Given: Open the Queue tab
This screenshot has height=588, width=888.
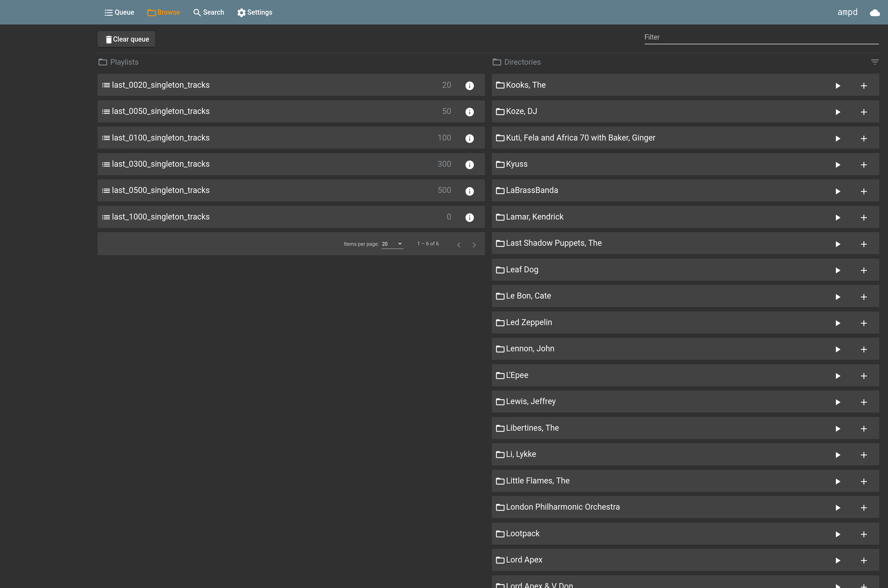Looking at the screenshot, I should (x=119, y=12).
